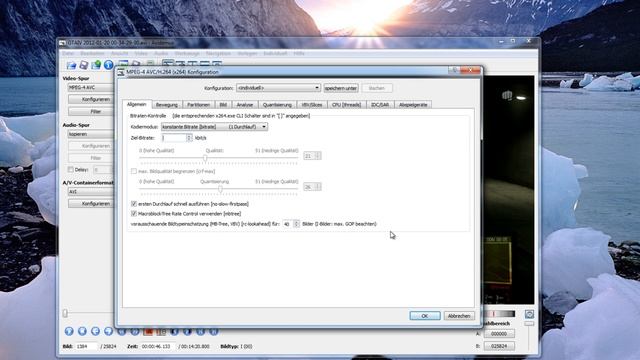Click the play button in Avidemux controls
The height and width of the screenshot is (360, 640).
click(69, 331)
